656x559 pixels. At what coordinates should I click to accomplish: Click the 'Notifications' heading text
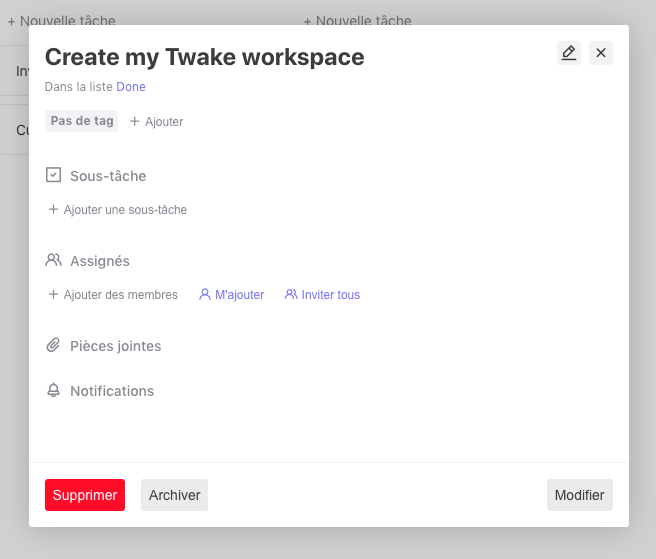pos(112,391)
